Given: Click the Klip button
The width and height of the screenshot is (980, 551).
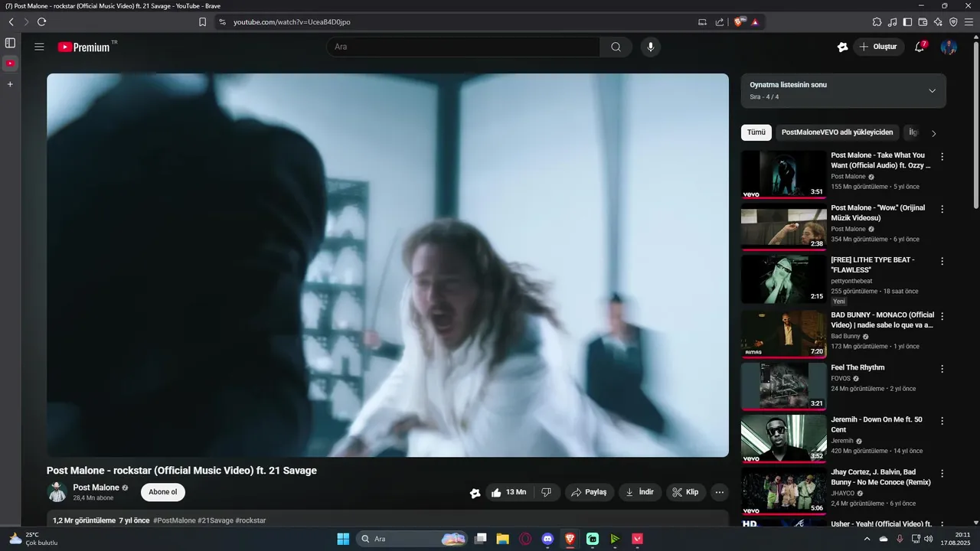Looking at the screenshot, I should click(686, 492).
